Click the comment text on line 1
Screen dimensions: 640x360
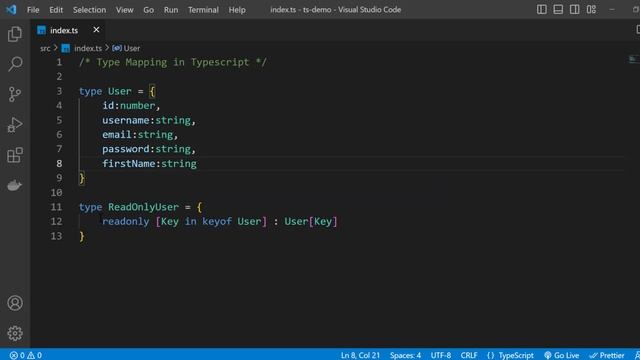pos(173,62)
